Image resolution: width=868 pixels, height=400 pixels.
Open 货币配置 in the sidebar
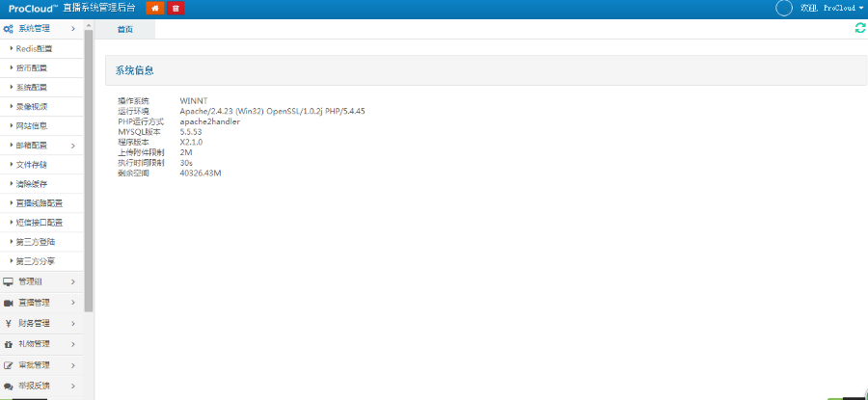[x=41, y=68]
